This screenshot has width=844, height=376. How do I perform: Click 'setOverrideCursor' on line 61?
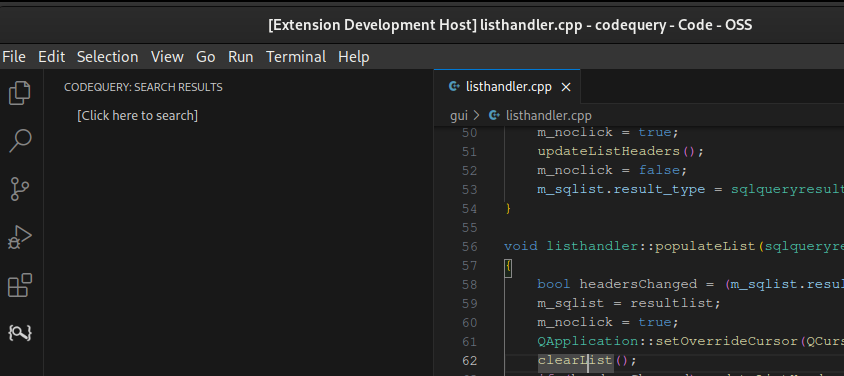726,341
